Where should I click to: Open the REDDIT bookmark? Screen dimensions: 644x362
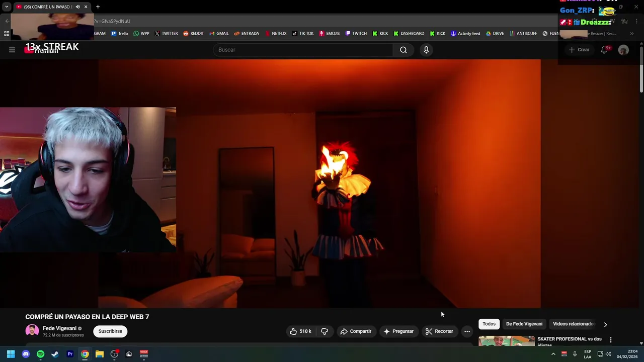(x=193, y=34)
